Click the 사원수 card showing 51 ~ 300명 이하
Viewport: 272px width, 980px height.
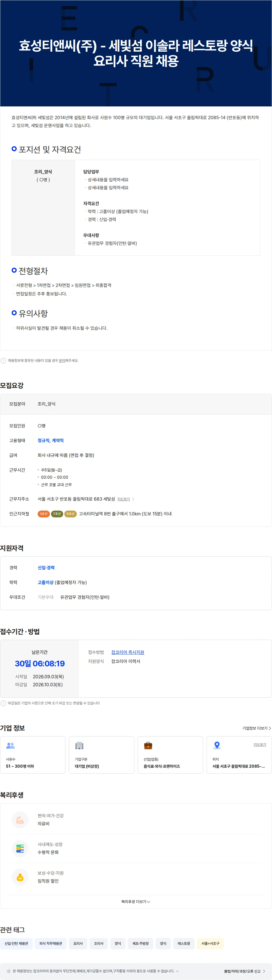point(33,755)
